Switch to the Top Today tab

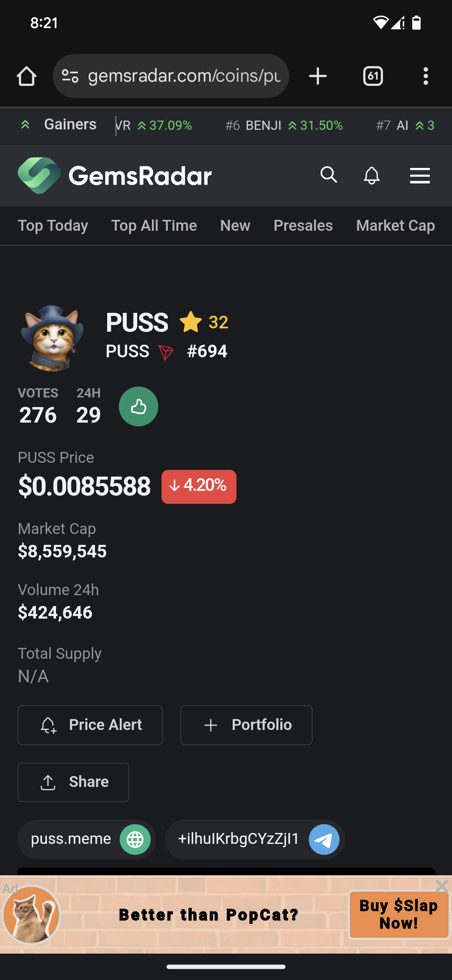tap(53, 226)
